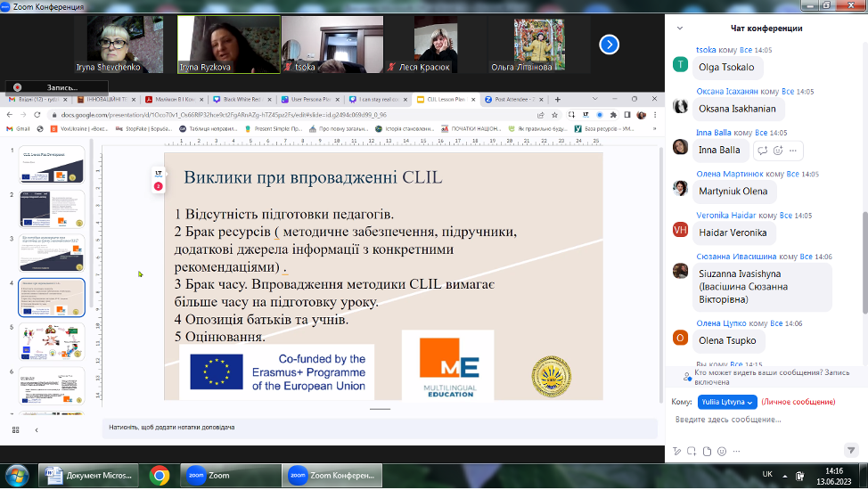
Task: Collapse the conference chat panel chevron
Action: tap(680, 29)
